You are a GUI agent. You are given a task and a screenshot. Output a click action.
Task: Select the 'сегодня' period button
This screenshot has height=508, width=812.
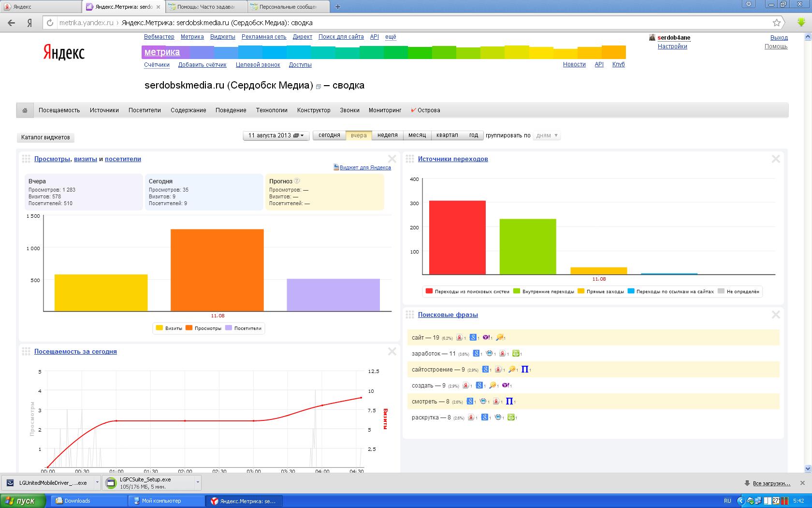click(329, 135)
